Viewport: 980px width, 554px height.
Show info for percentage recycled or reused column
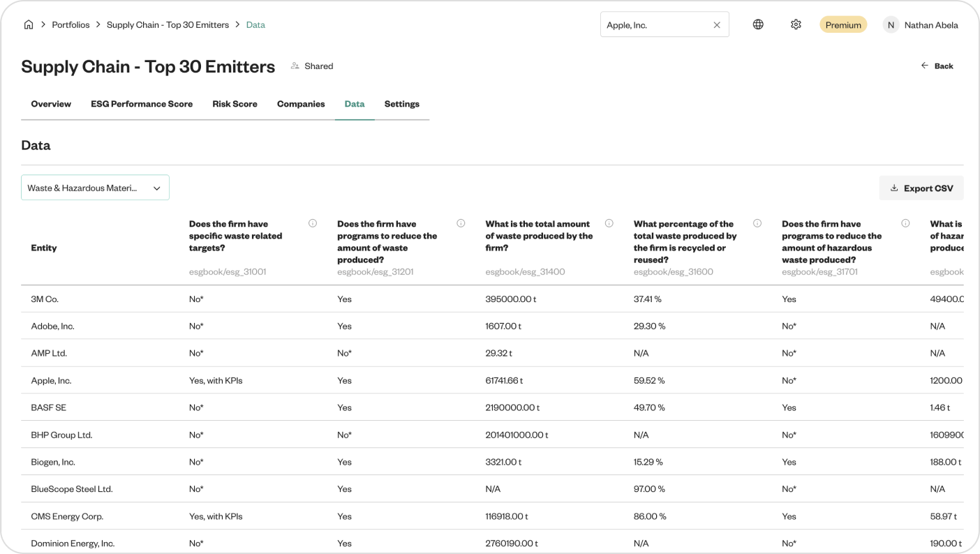[x=757, y=223]
